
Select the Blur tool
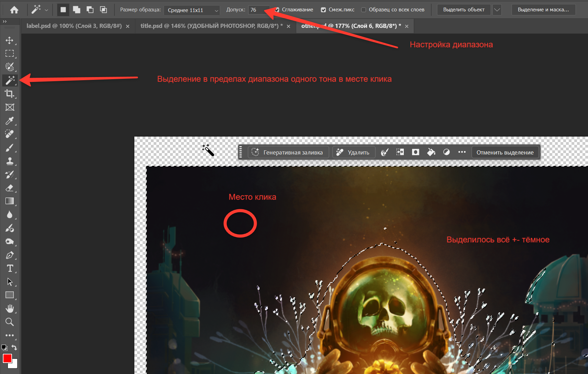coord(10,214)
